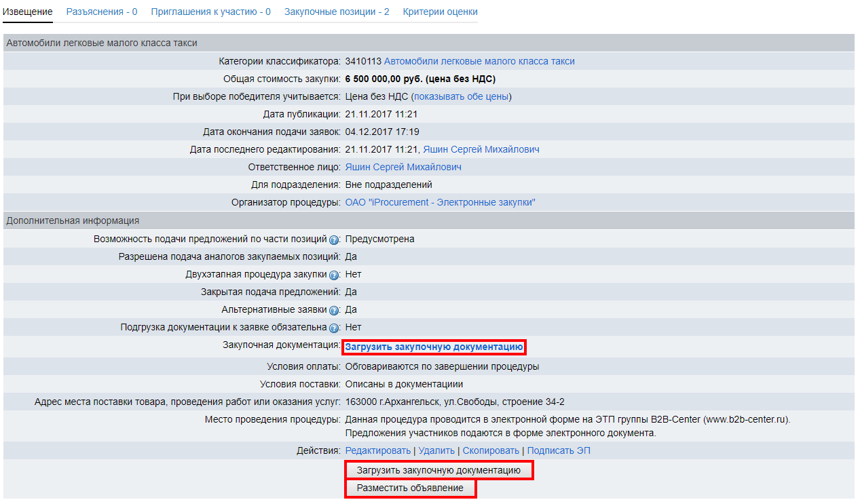
Task: Switch to the 'Извещение' tab
Action: pos(28,12)
